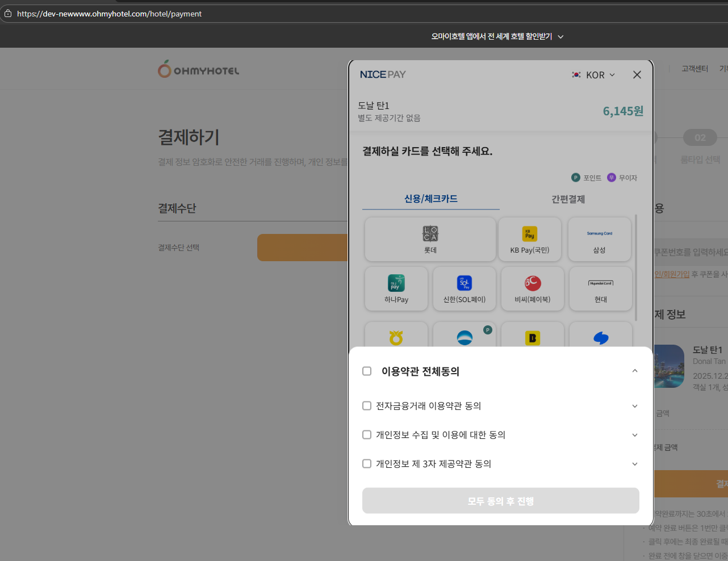
Task: Switch to the 신용/체크카드 tab
Action: coord(431,199)
